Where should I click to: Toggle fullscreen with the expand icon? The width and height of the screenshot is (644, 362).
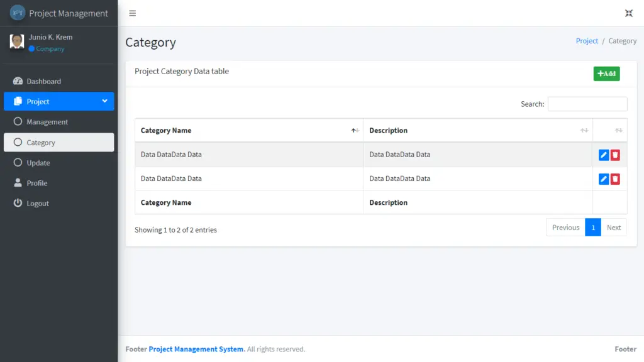(x=628, y=13)
